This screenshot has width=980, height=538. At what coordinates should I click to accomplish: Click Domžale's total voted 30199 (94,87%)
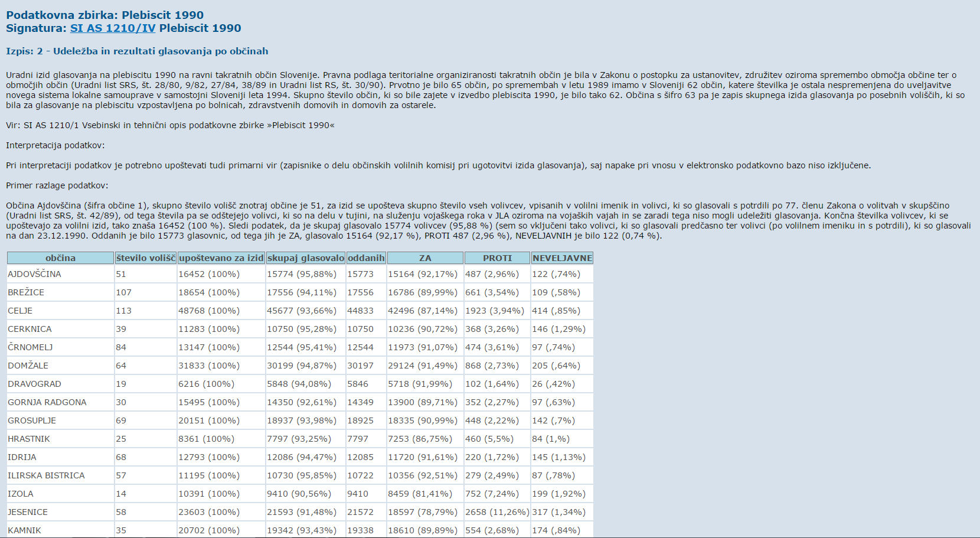coord(302,366)
